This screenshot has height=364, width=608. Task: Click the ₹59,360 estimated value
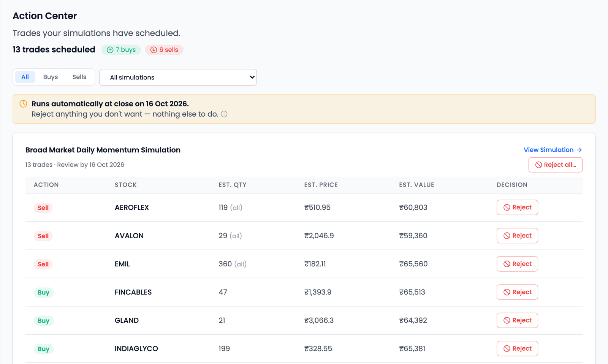(x=413, y=236)
